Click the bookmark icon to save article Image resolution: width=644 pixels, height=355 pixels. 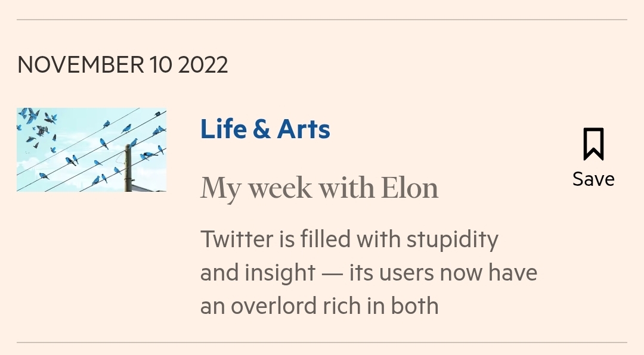coord(593,144)
